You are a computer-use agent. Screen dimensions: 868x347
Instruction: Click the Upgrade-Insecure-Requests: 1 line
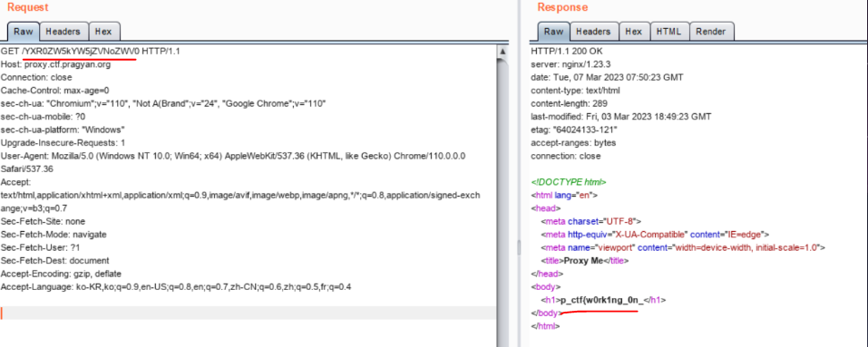coord(63,142)
